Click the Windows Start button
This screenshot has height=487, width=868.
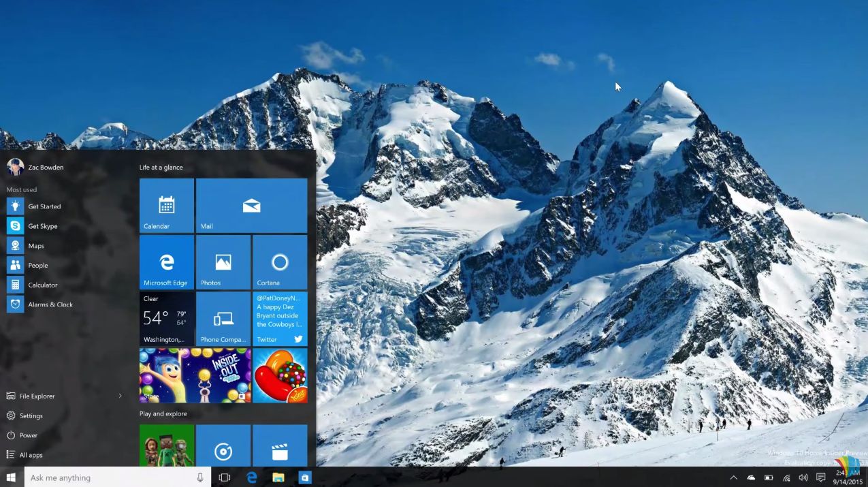click(12, 477)
